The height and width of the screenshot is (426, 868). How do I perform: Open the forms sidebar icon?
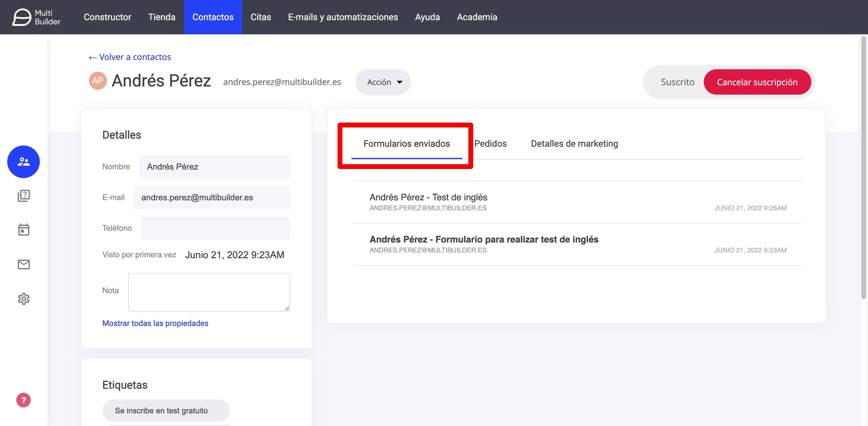(23, 195)
